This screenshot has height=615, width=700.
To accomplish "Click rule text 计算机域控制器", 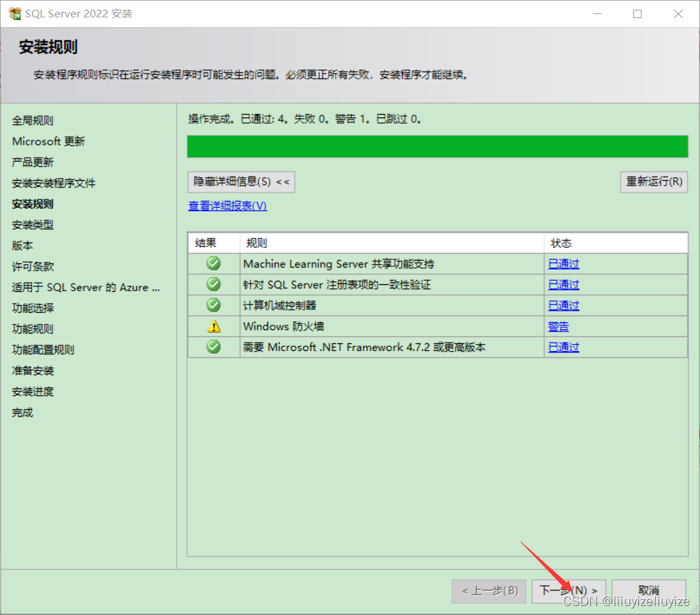I will (280, 305).
